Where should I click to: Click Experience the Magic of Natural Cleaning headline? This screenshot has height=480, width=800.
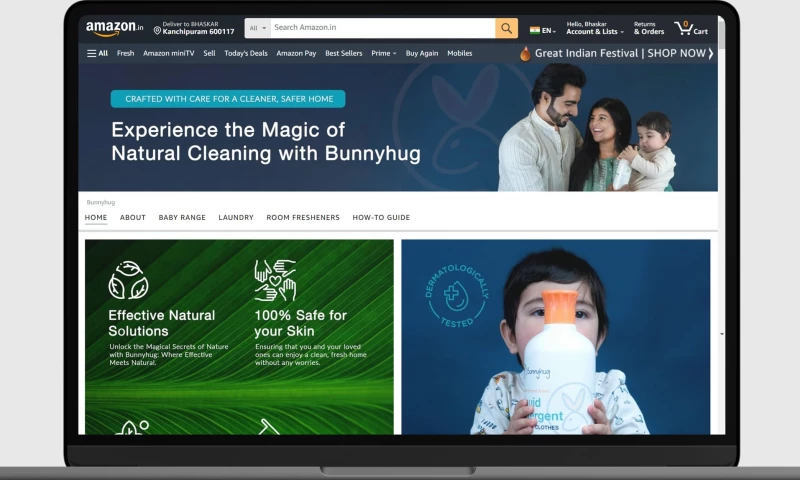coord(266,141)
